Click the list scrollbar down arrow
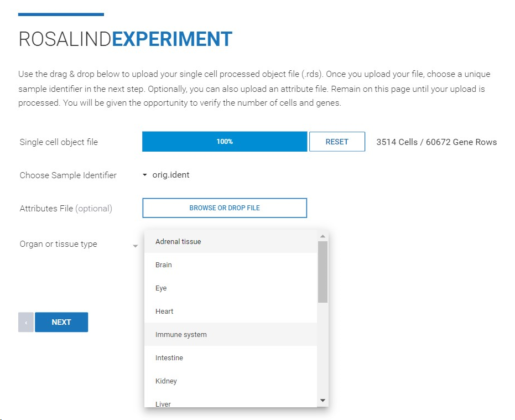The height and width of the screenshot is (420, 515). click(x=322, y=400)
